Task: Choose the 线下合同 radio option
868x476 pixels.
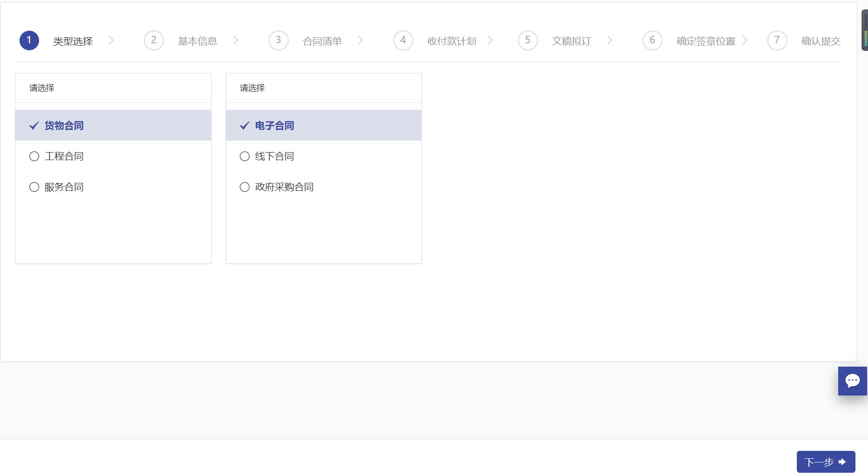Action: [x=245, y=156]
